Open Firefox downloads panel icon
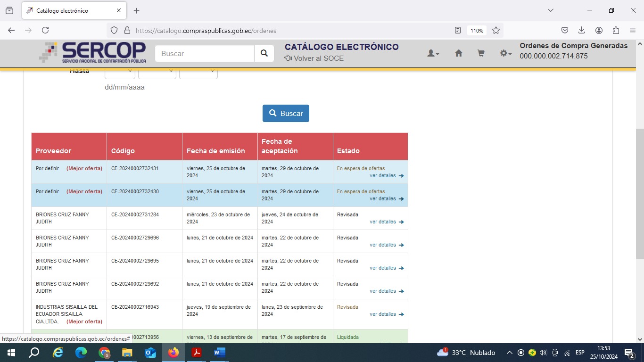Screen dimensions: 644x362 pyautogui.click(x=581, y=30)
